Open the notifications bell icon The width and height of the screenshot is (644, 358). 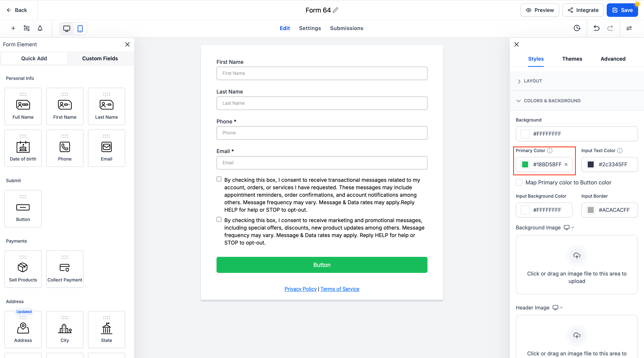40,28
